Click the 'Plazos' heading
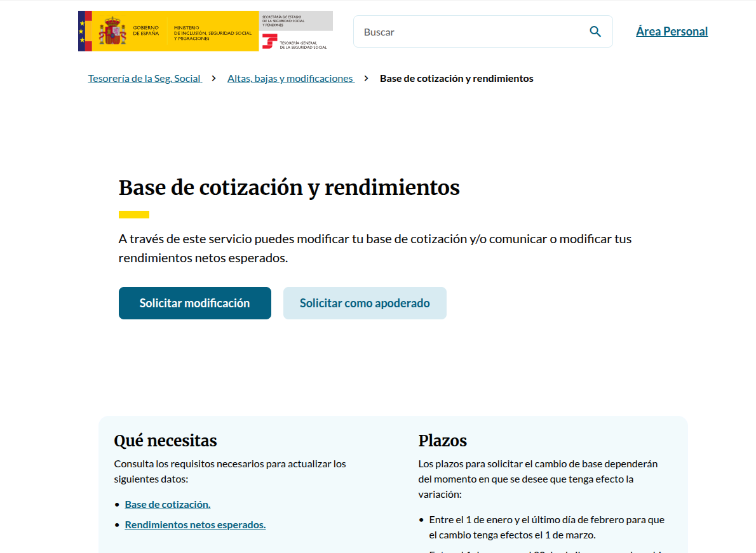The image size is (756, 553). (x=442, y=440)
